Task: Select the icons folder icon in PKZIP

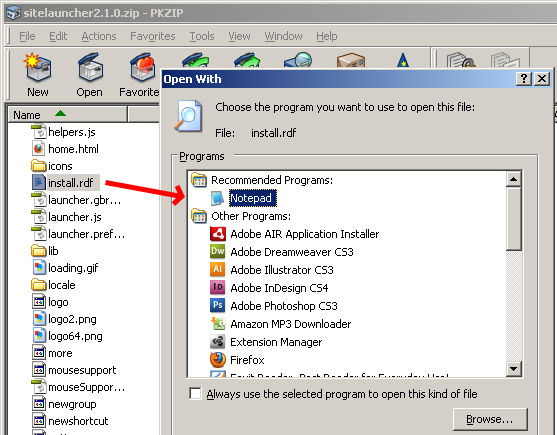Action: (x=39, y=165)
